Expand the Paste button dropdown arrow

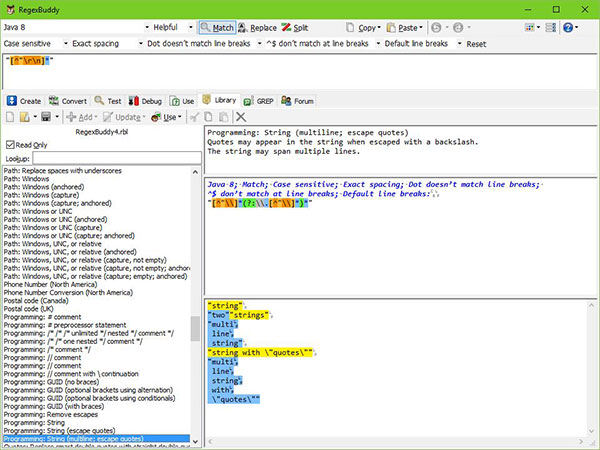(421, 28)
